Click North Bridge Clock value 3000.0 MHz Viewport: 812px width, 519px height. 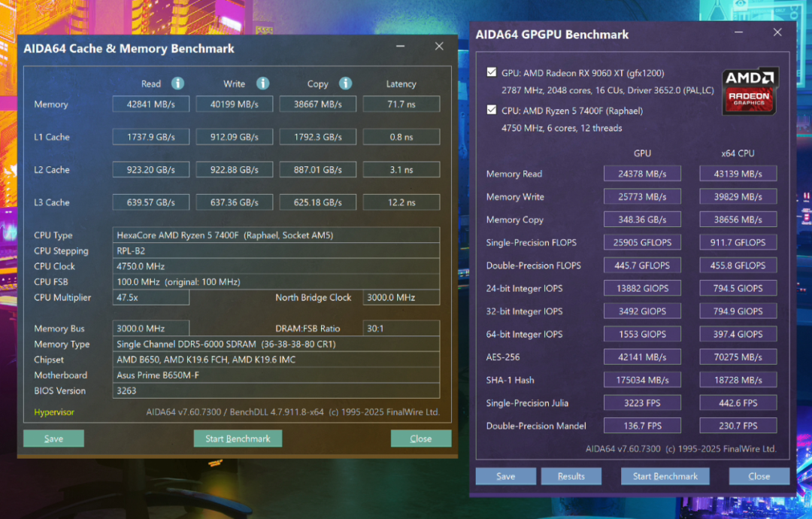coord(401,297)
